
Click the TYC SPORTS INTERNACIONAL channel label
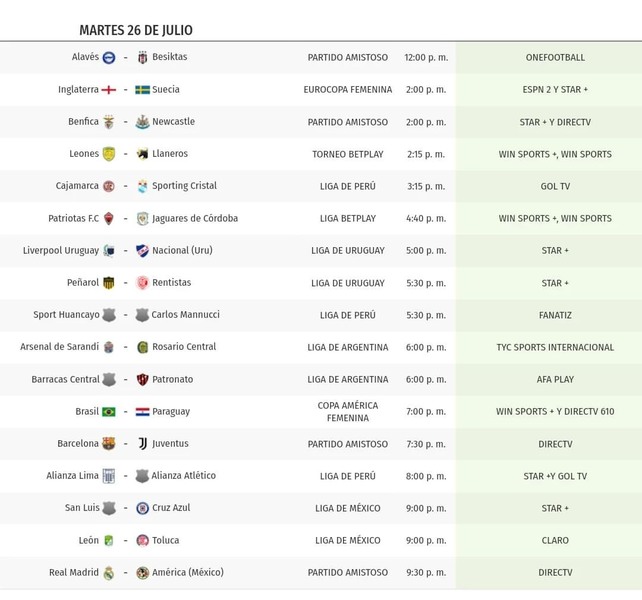pos(555,347)
